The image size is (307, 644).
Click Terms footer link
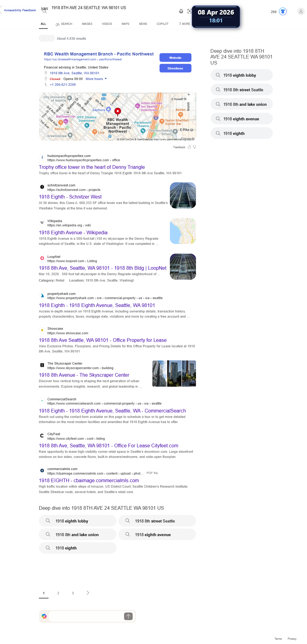point(278,639)
